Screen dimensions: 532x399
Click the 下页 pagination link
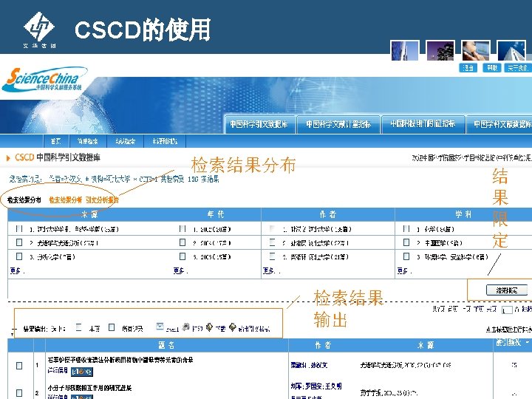[478, 309]
